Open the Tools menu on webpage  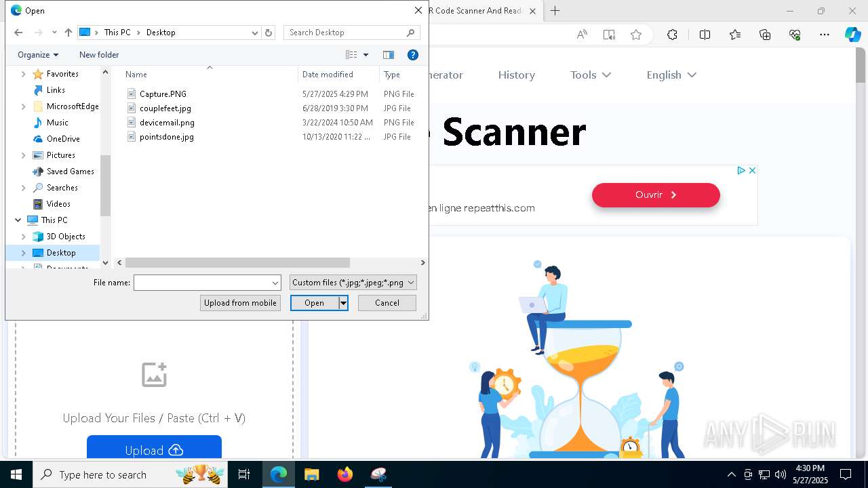pyautogui.click(x=591, y=75)
